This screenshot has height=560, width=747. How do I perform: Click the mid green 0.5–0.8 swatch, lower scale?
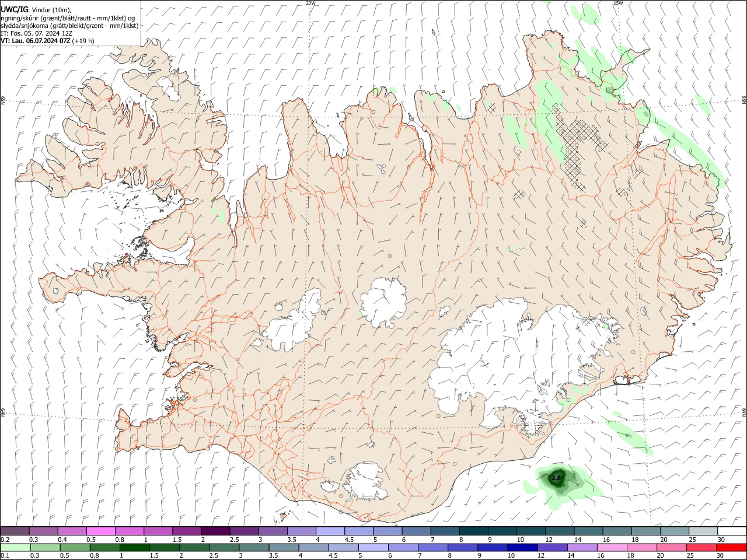click(75, 547)
